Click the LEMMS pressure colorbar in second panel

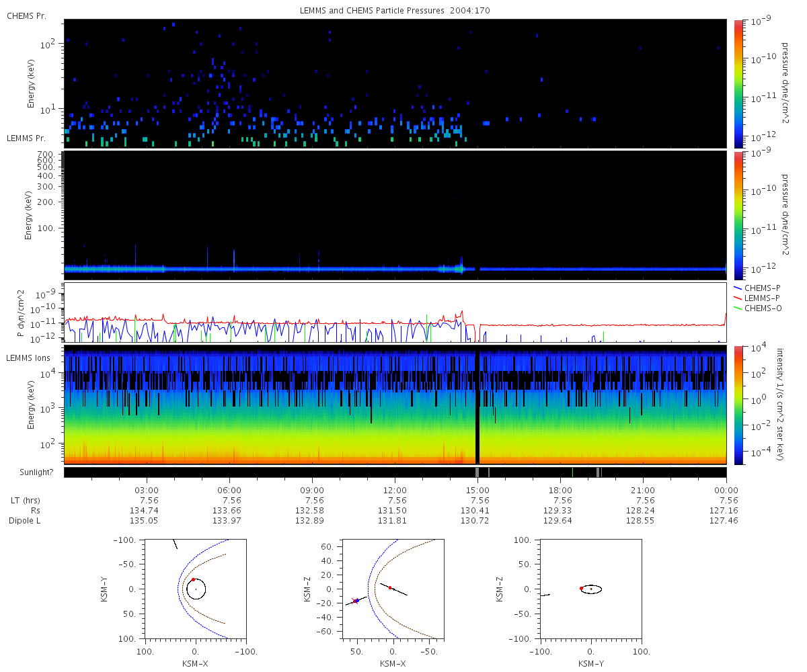point(738,215)
